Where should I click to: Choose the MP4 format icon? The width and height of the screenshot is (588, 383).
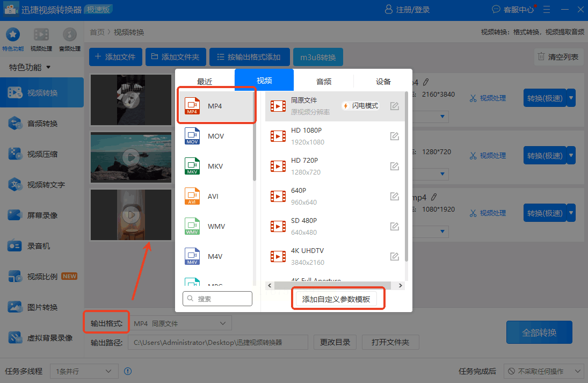click(x=192, y=106)
